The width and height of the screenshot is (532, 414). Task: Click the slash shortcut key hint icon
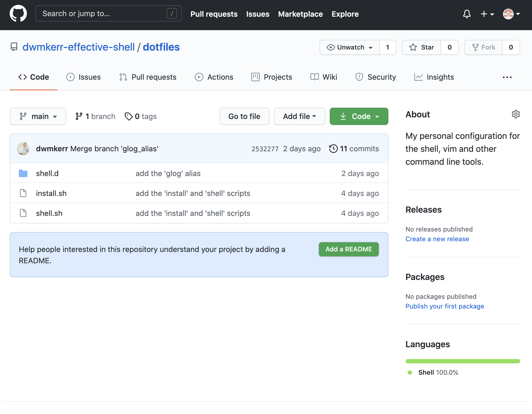(x=172, y=13)
